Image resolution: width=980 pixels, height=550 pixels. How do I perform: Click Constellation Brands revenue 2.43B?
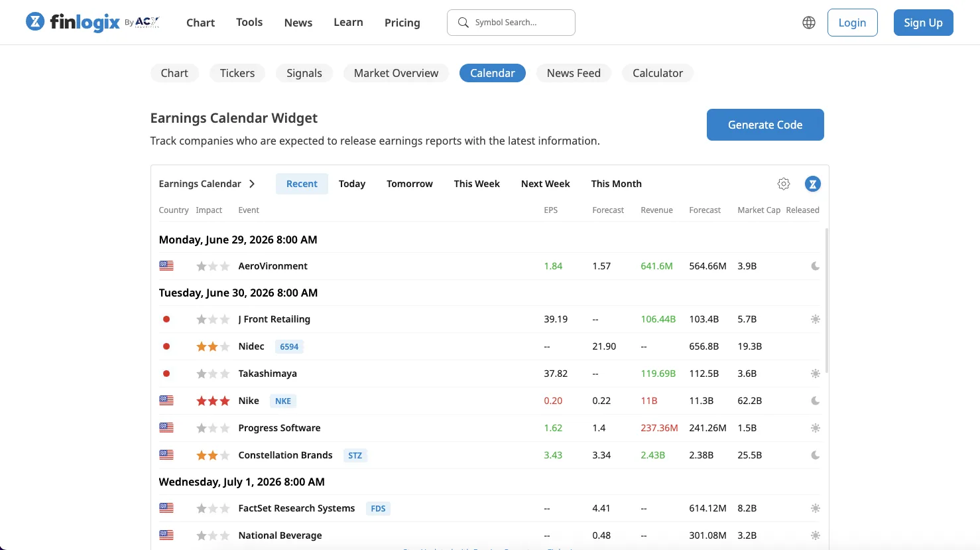pos(652,455)
